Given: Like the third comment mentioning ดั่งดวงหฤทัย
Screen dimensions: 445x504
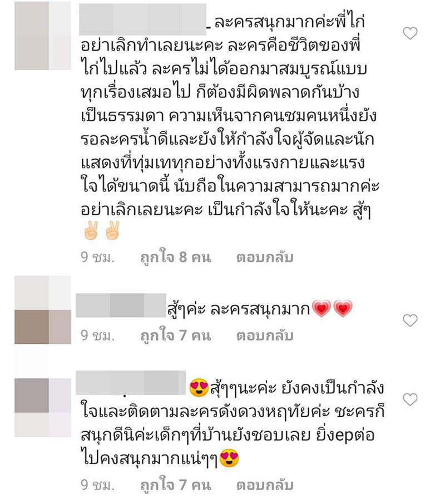Looking at the screenshot, I should tap(410, 399).
